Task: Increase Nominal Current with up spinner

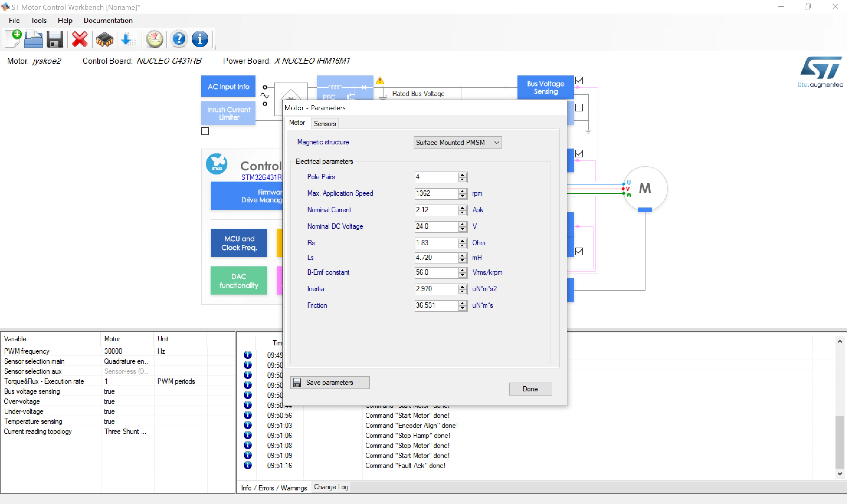Action: coord(462,207)
